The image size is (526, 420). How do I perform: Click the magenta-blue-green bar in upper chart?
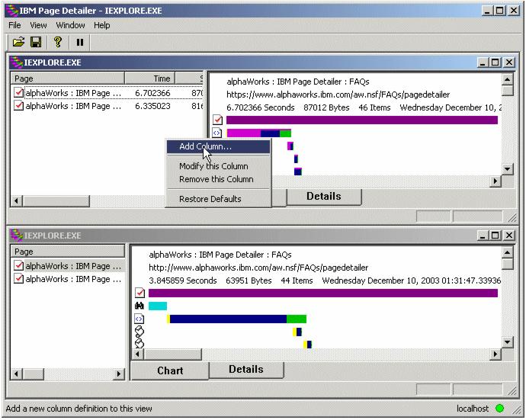tap(258, 133)
